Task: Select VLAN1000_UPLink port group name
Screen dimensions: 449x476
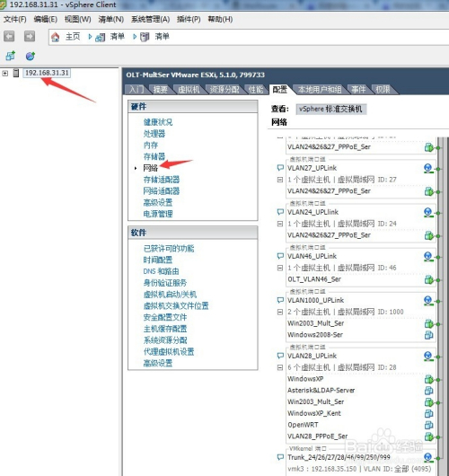Action: click(316, 300)
